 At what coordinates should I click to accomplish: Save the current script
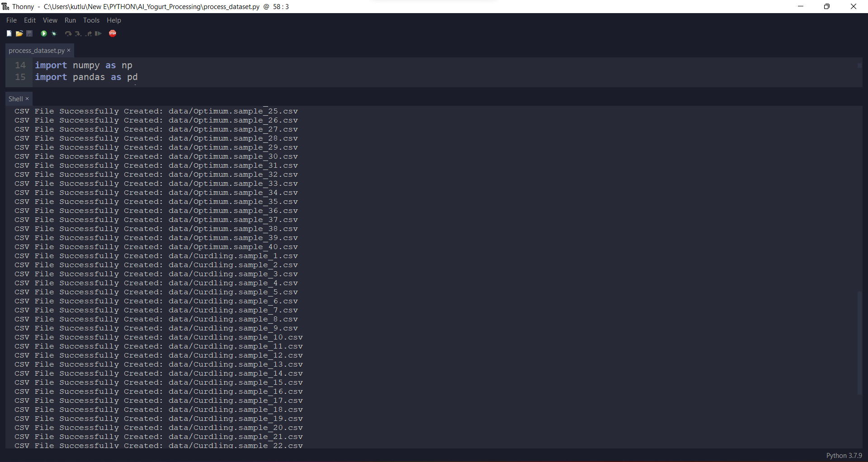click(x=29, y=33)
